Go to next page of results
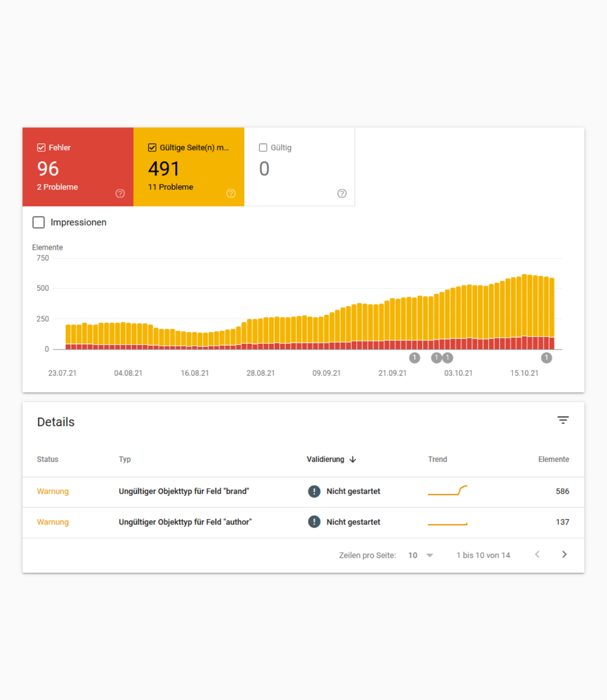This screenshot has width=607, height=700. tap(564, 555)
